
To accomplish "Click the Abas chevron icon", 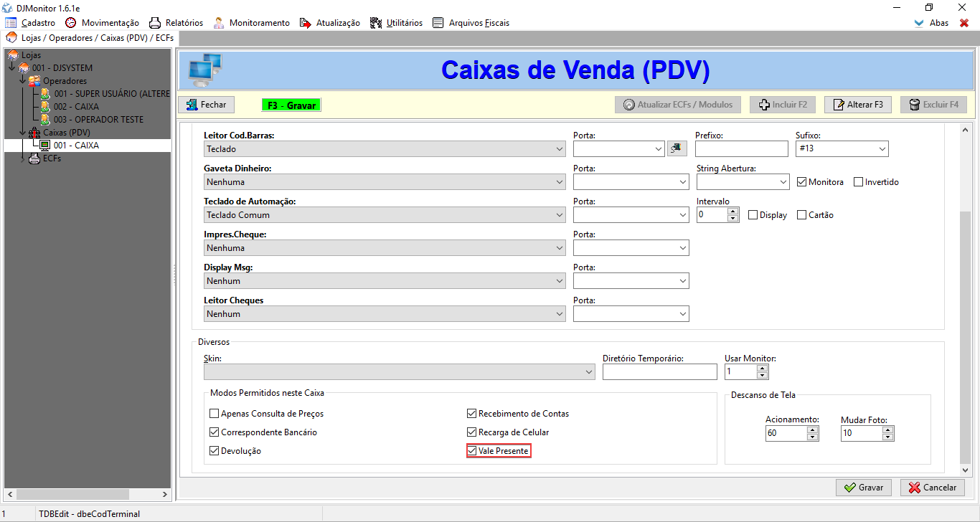I will click(919, 23).
